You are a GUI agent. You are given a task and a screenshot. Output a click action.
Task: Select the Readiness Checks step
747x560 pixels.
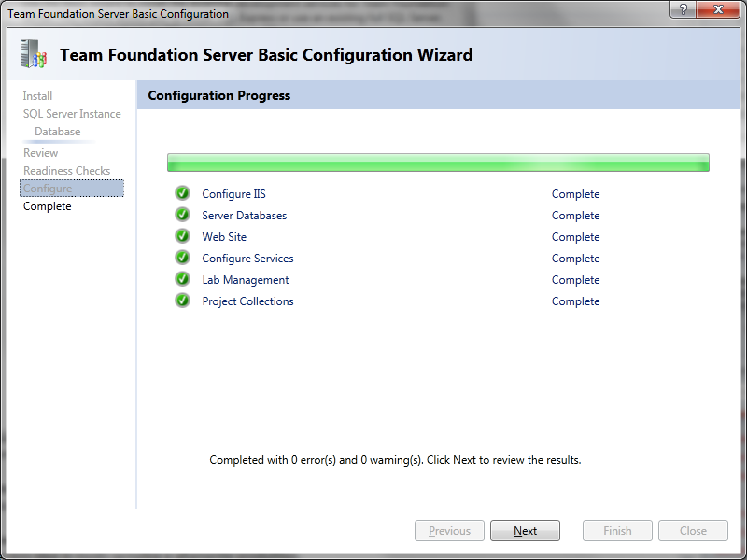66,171
